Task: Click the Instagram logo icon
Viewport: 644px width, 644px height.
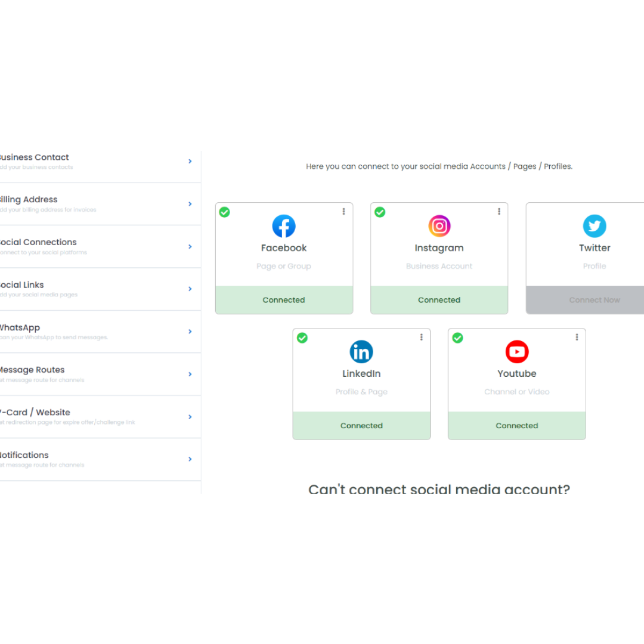Action: pyautogui.click(x=439, y=226)
